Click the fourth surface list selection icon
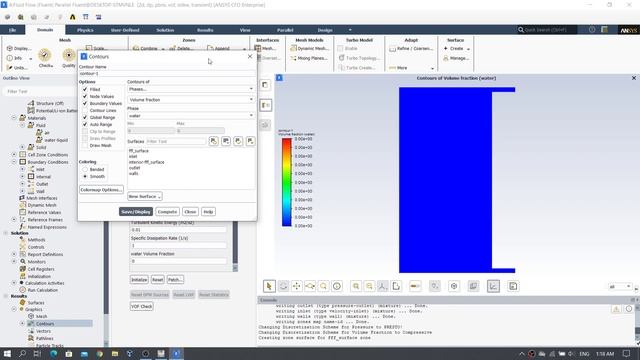Viewport: 640px width, 360px height. tap(250, 141)
